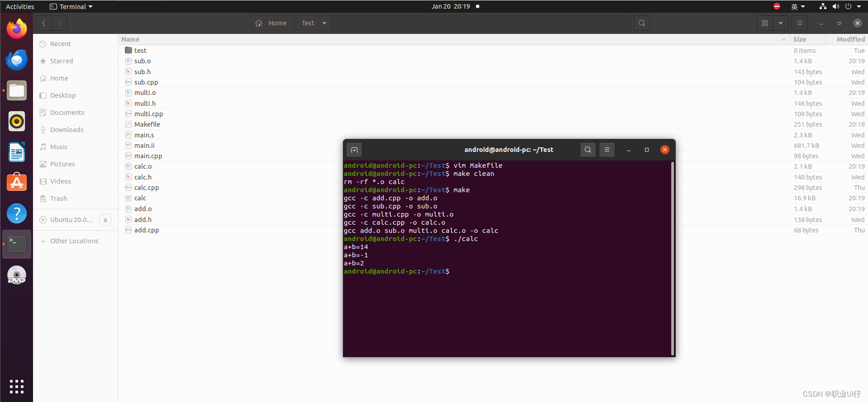Image resolution: width=868 pixels, height=402 pixels.
Task: Select the sub.o file
Action: tap(493, 61)
